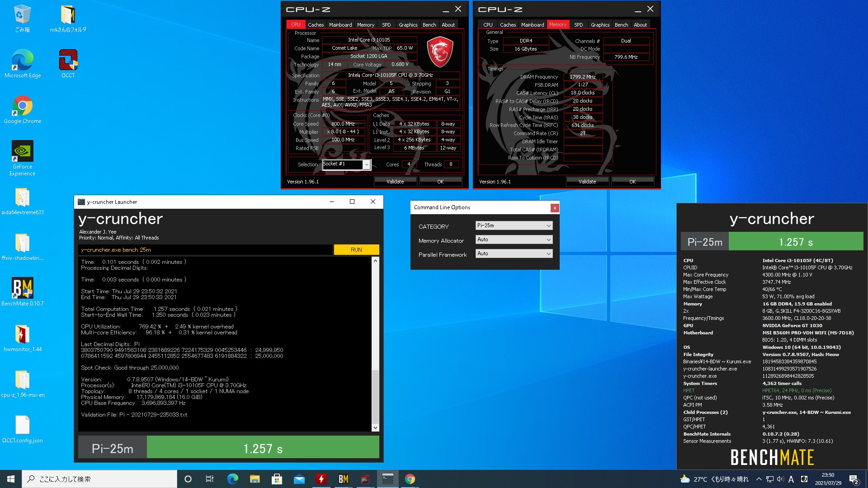Open Task View from the taskbar

coord(210,479)
